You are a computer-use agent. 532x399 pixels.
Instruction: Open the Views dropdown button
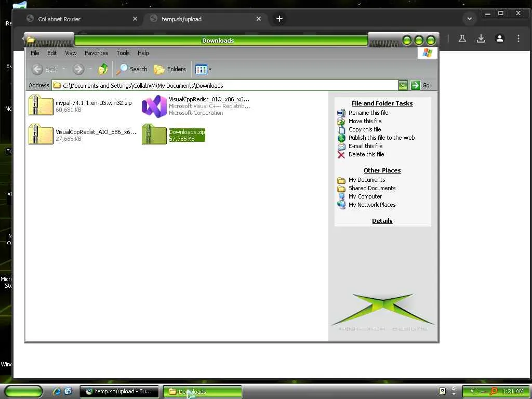203,69
